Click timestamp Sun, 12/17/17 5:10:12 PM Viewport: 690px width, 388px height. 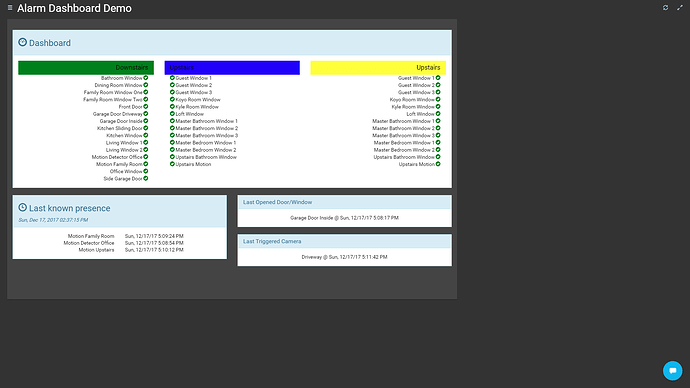click(154, 250)
